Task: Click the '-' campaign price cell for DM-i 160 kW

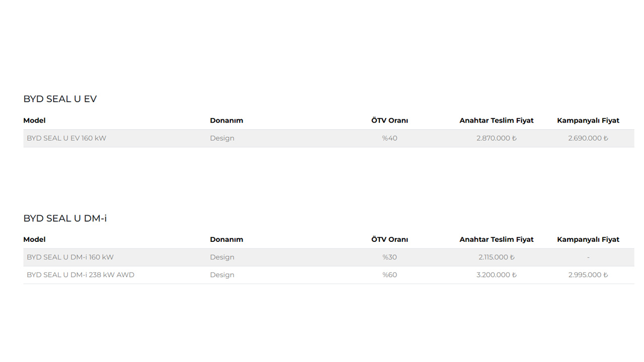Action: pyautogui.click(x=588, y=257)
